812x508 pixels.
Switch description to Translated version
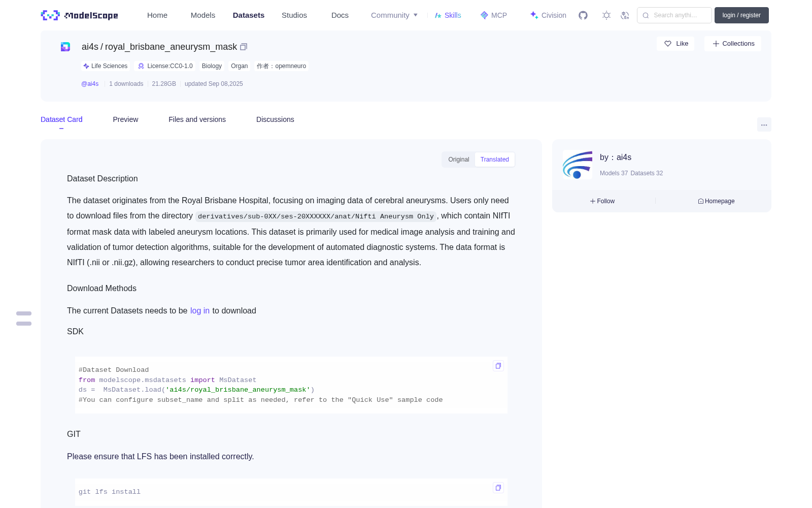point(495,160)
